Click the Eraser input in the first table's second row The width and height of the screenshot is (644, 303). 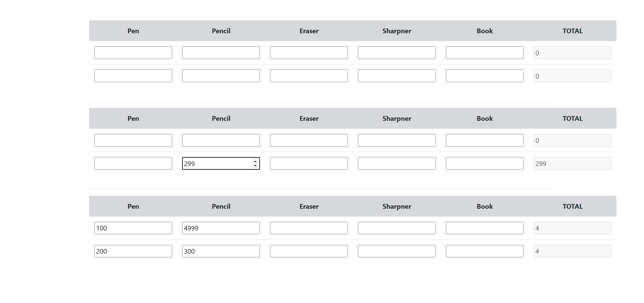click(x=309, y=75)
